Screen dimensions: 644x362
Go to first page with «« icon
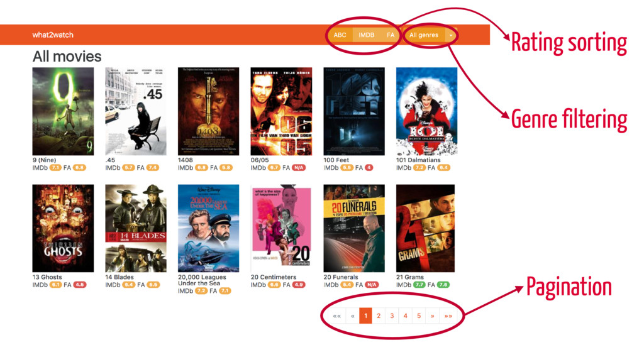tap(337, 315)
